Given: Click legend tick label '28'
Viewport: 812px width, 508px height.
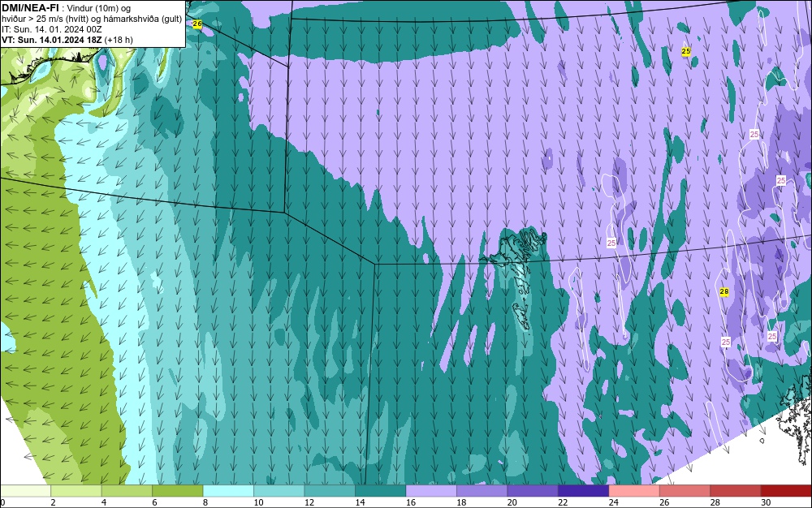Looking at the screenshot, I should click(x=715, y=502).
